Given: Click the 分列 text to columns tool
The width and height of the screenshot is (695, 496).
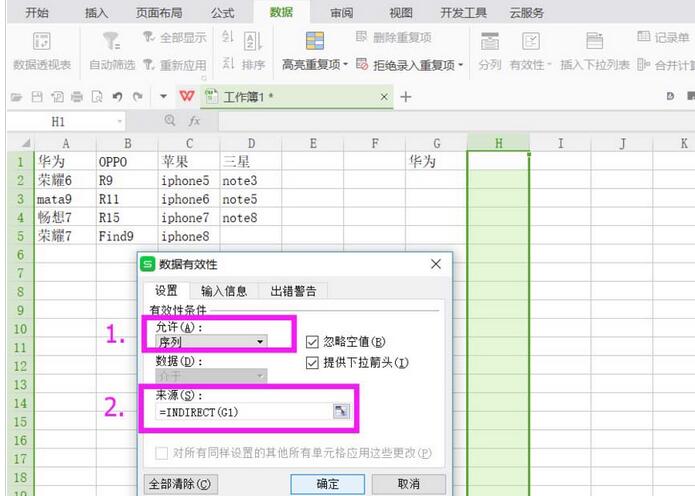Looking at the screenshot, I should 490,51.
